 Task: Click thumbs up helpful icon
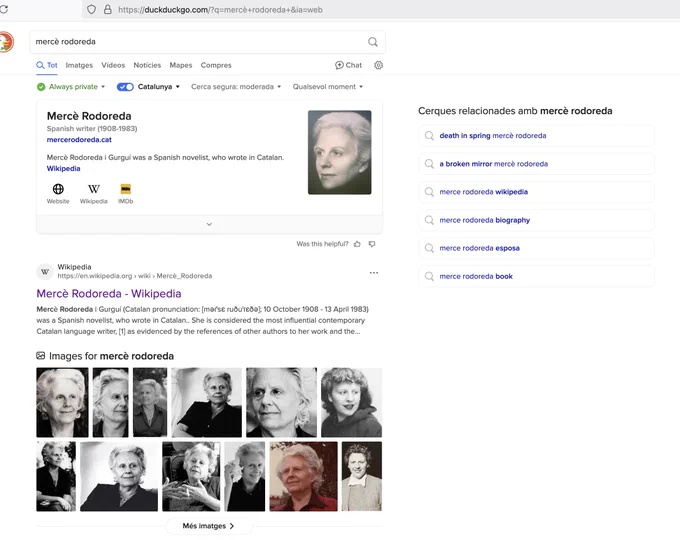(x=357, y=244)
